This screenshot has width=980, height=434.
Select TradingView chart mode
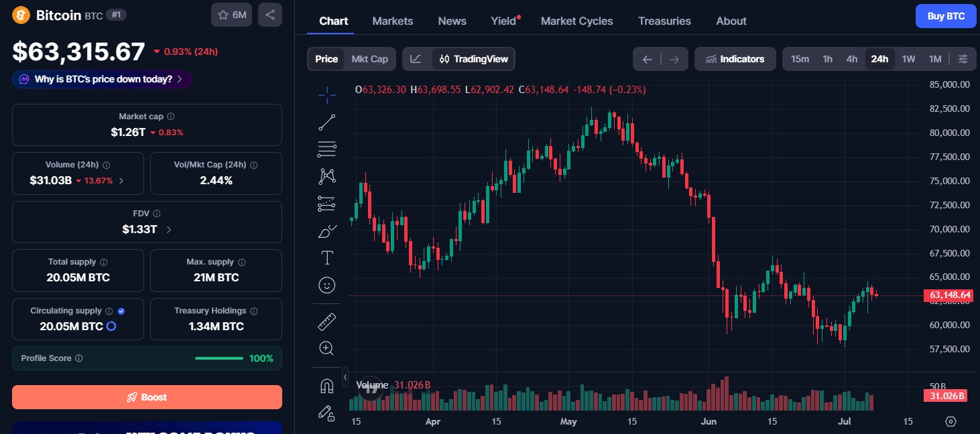click(x=473, y=59)
